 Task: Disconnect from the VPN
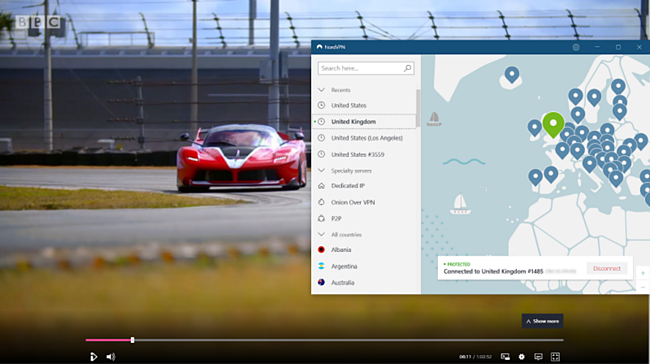(x=606, y=269)
